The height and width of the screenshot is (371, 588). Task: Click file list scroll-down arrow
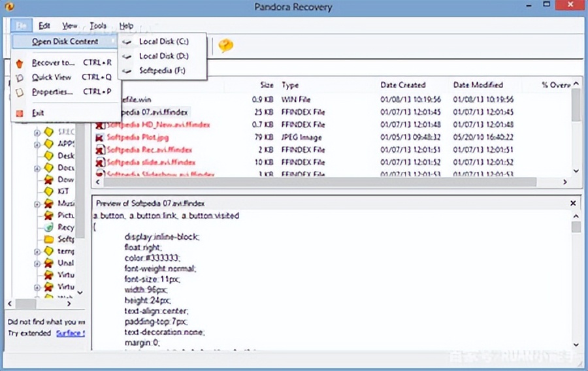[576, 171]
